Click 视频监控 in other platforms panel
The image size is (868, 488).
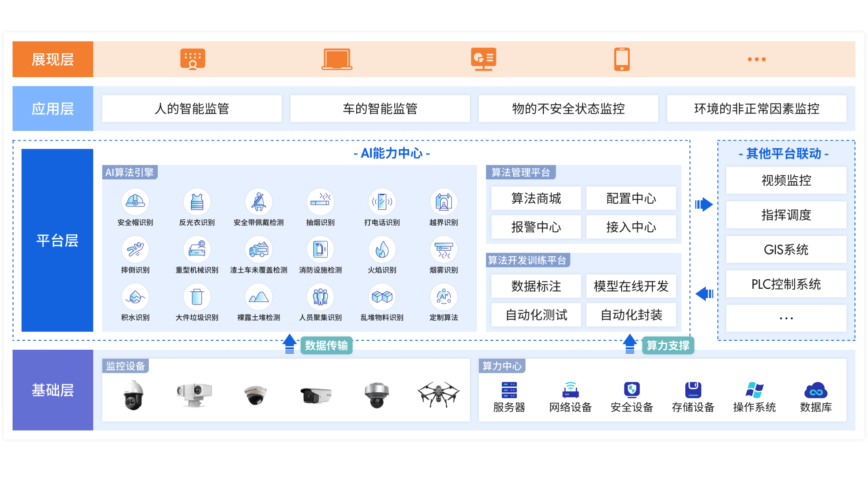tap(786, 180)
